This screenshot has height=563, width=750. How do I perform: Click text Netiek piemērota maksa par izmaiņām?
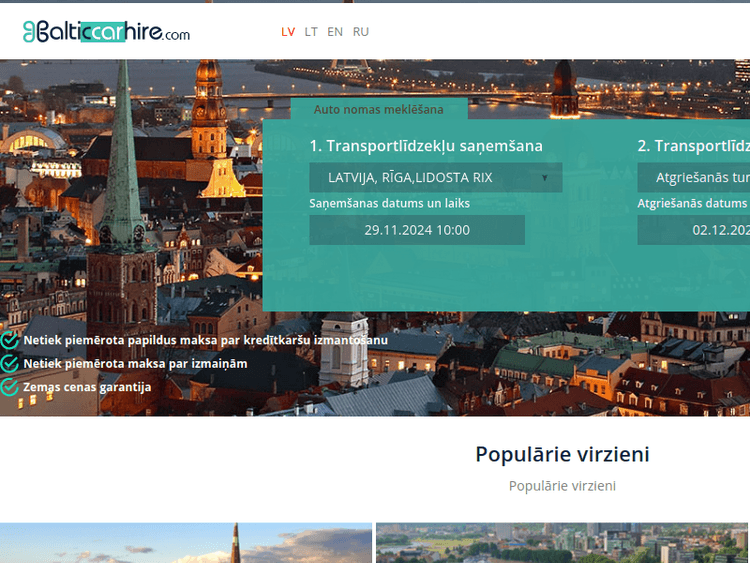pos(135,364)
